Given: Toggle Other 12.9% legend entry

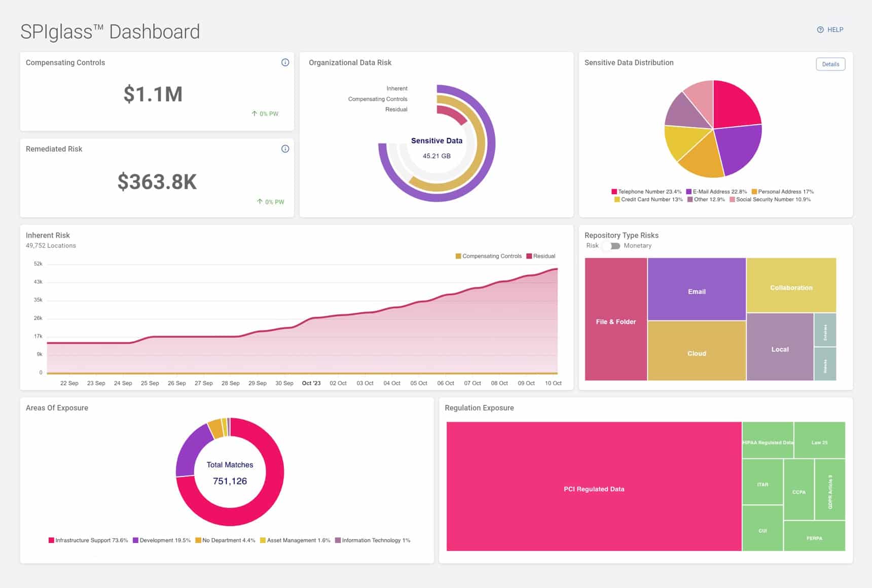Looking at the screenshot, I should 706,200.
